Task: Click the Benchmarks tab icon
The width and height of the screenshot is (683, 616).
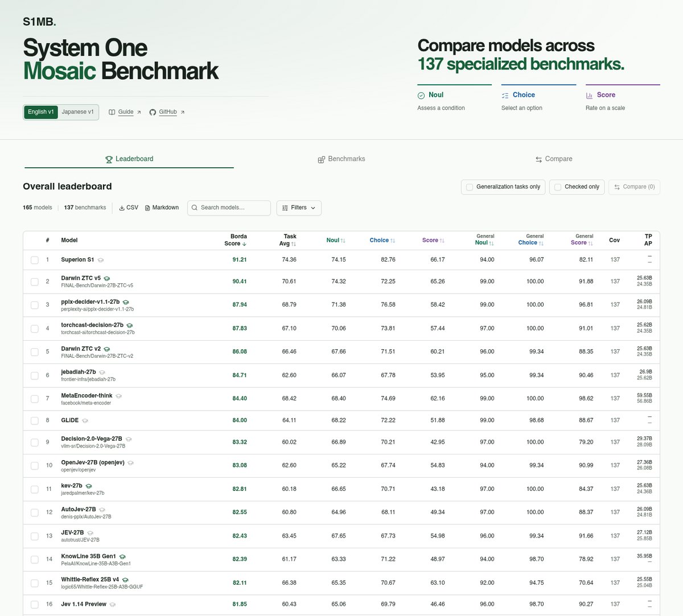Action: tap(322, 159)
